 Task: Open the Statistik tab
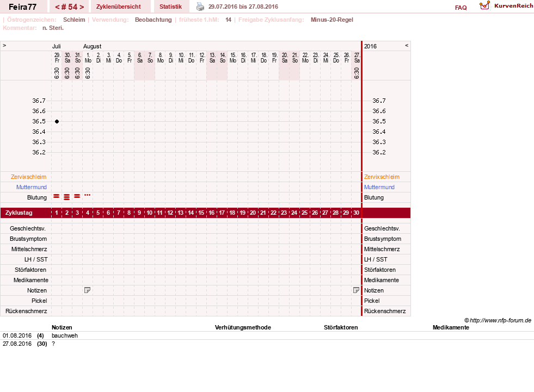pos(170,7)
